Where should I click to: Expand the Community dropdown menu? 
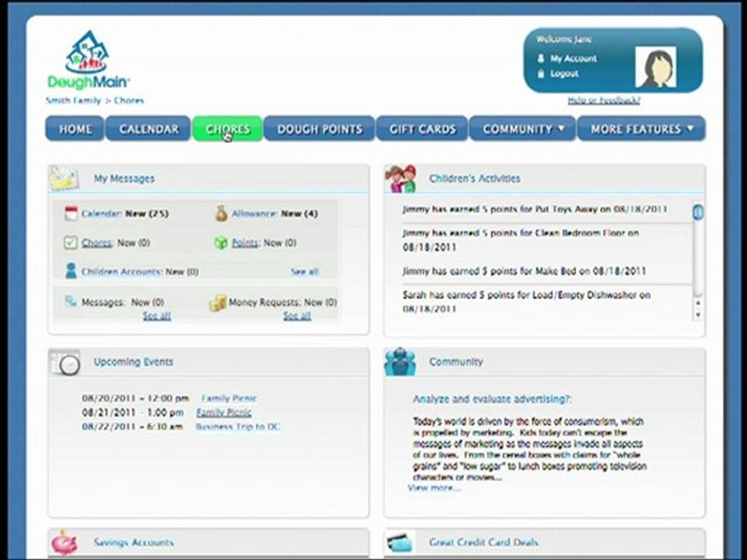(x=523, y=128)
